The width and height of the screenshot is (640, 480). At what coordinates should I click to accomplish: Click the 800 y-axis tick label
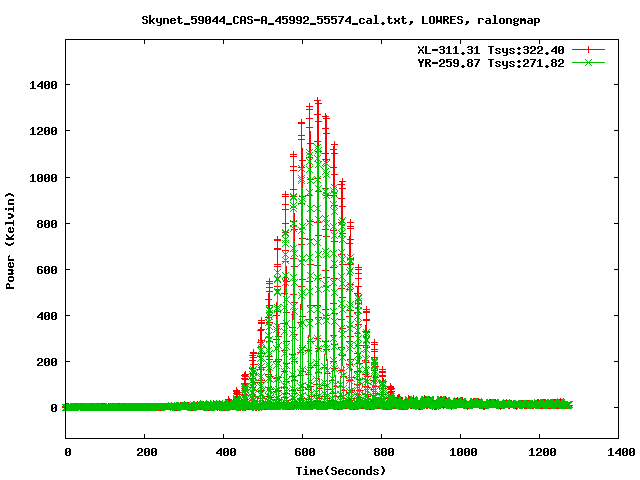click(x=47, y=224)
